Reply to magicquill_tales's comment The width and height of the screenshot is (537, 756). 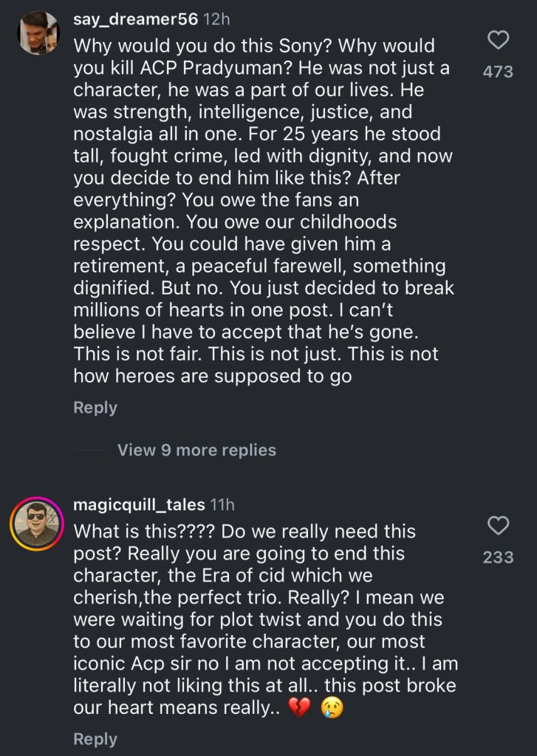[x=95, y=739]
